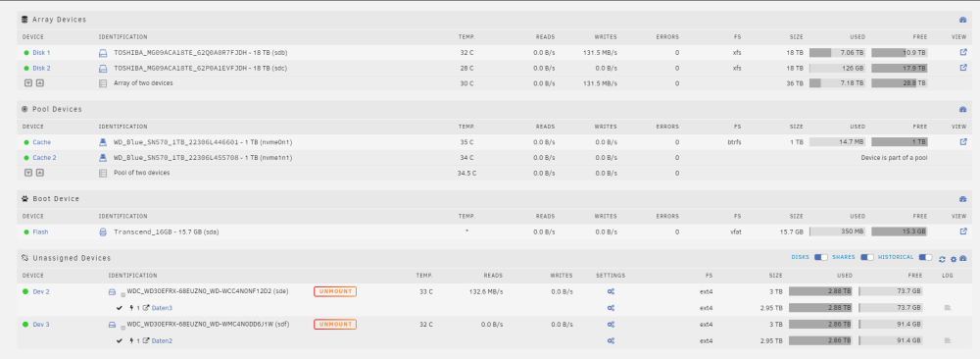The width and height of the screenshot is (980, 359).
Task: Click the btrfs filesystem value for Cache
Action: click(734, 142)
